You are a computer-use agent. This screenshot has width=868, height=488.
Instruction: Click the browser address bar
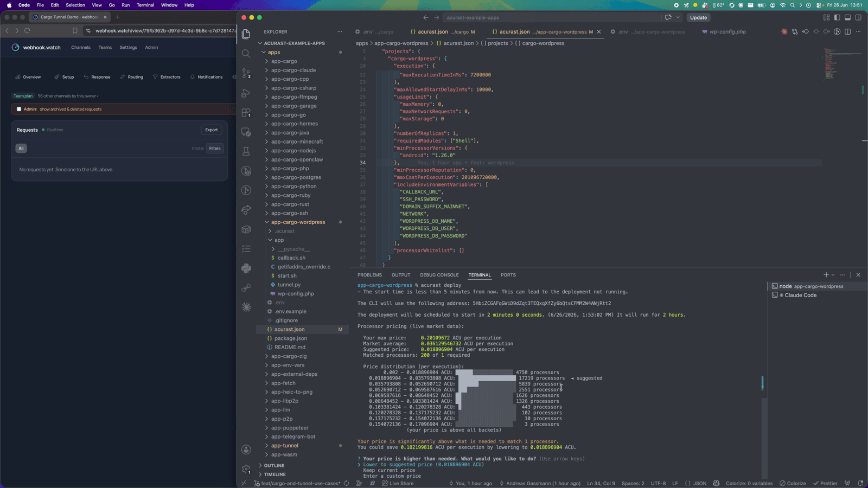click(x=164, y=30)
